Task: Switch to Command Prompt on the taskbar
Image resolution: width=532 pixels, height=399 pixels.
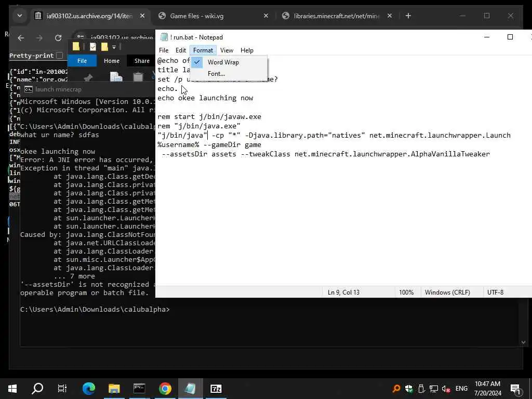Action: tap(139, 389)
